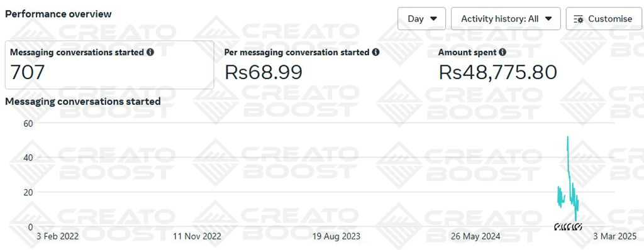Click the sliders icon on the Customise button

579,19
